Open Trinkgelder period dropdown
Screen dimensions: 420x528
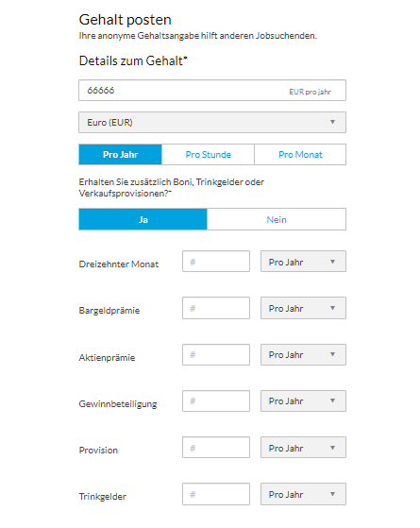[303, 494]
